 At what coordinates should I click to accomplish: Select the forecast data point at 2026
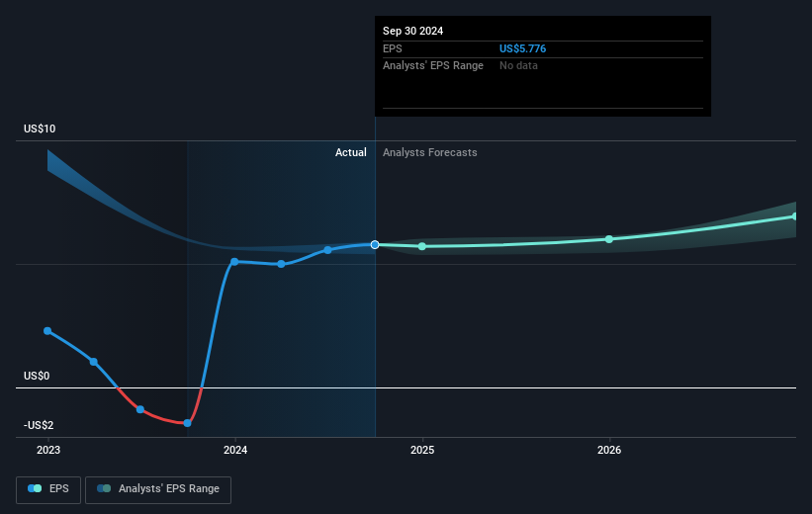coord(609,239)
